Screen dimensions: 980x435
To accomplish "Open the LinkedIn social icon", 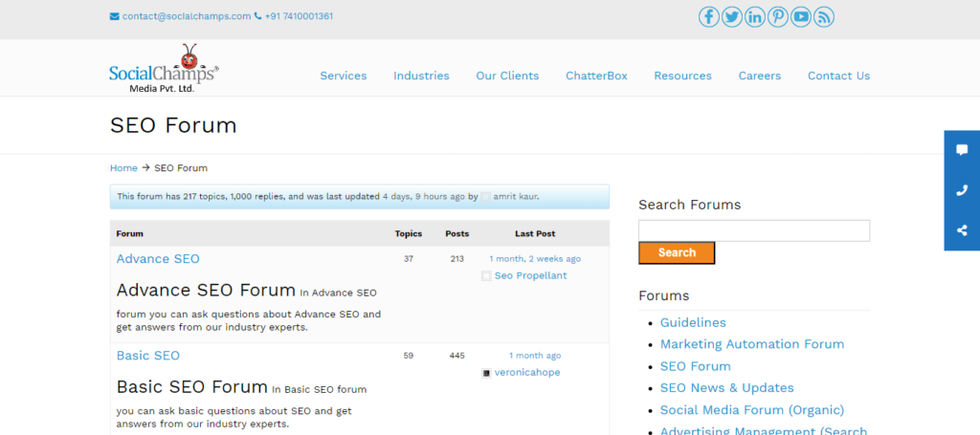I will point(755,16).
